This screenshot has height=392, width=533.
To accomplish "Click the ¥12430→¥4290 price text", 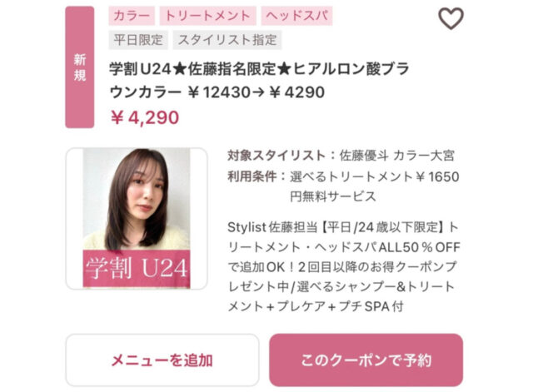I will pyautogui.click(x=257, y=92).
